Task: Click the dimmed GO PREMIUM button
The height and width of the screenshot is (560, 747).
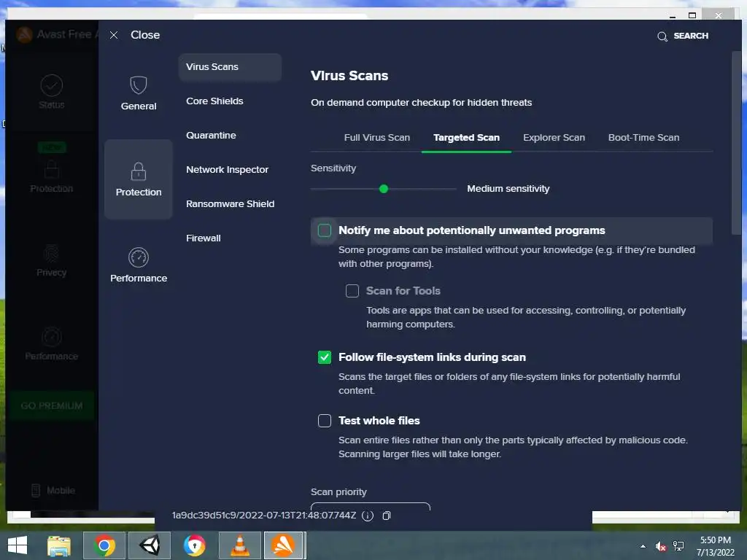Action: click(52, 405)
